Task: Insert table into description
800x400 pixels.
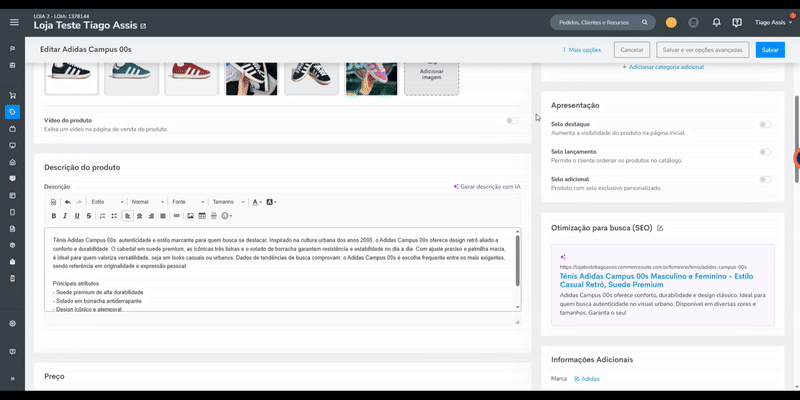Action: pyautogui.click(x=202, y=216)
